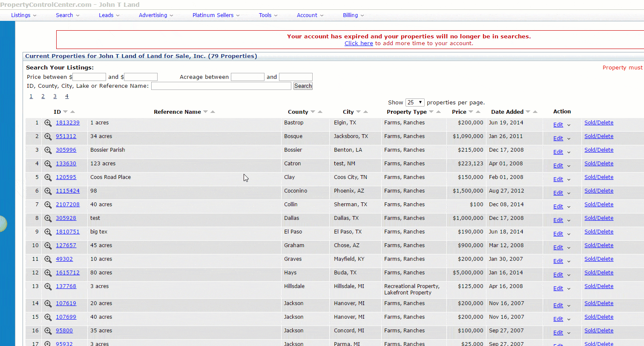This screenshot has height=346, width=644.
Task: Click the magnifier icon beside ID 95800
Action: [x=48, y=331]
